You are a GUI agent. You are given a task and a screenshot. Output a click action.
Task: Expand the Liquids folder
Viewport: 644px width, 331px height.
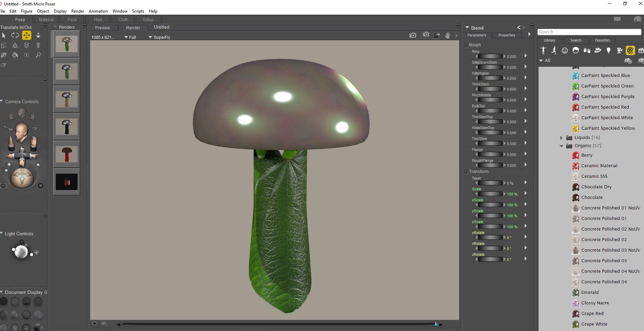pyautogui.click(x=561, y=138)
